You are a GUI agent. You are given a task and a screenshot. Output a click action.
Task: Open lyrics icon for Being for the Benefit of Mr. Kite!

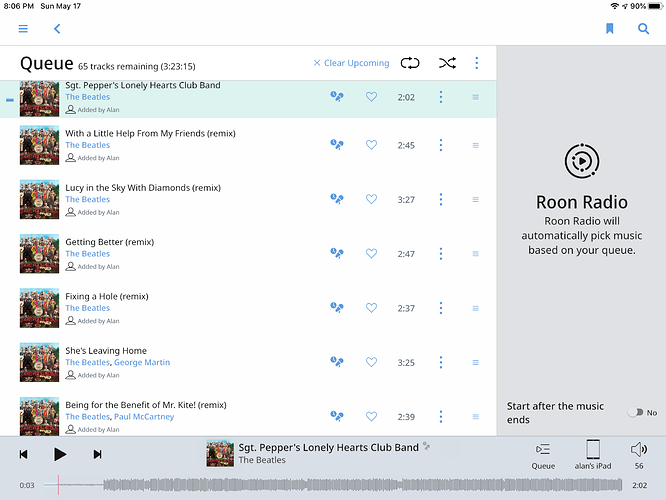coord(337,416)
